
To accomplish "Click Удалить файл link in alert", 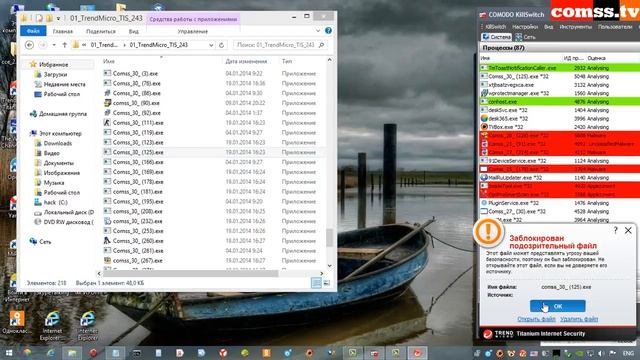I will click(579, 319).
